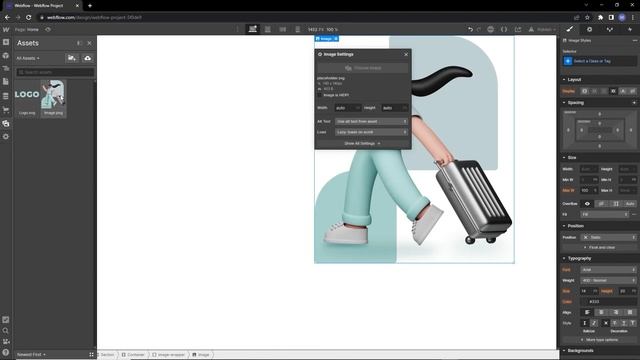Open the Alt Text dropdown in Image Settings
This screenshot has height=360, width=640.
[371, 122]
